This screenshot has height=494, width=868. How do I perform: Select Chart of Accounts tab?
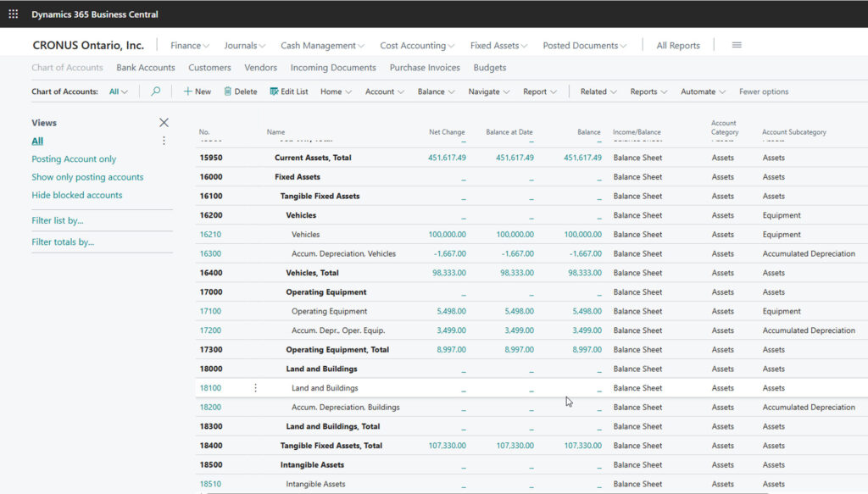click(67, 68)
